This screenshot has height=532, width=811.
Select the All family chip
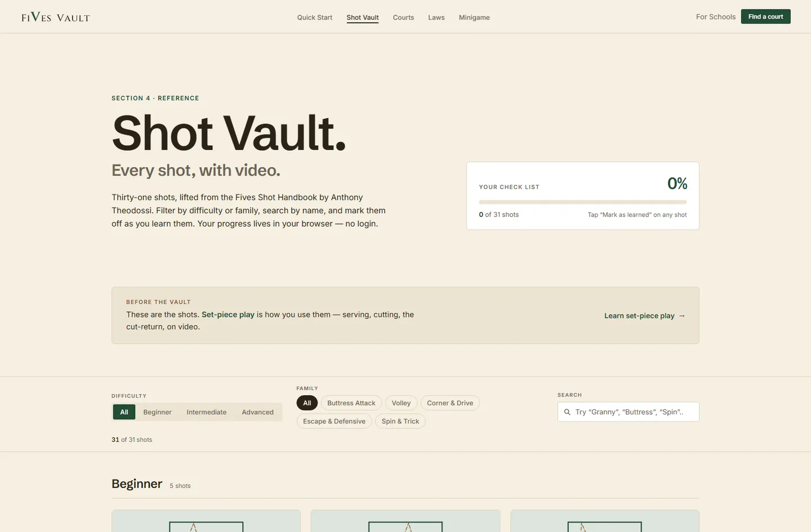click(307, 403)
